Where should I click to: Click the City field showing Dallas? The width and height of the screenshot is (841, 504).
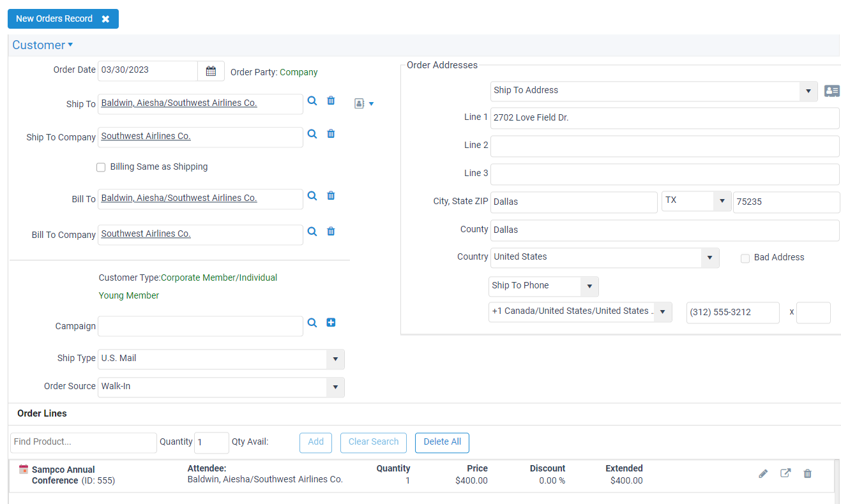click(574, 202)
